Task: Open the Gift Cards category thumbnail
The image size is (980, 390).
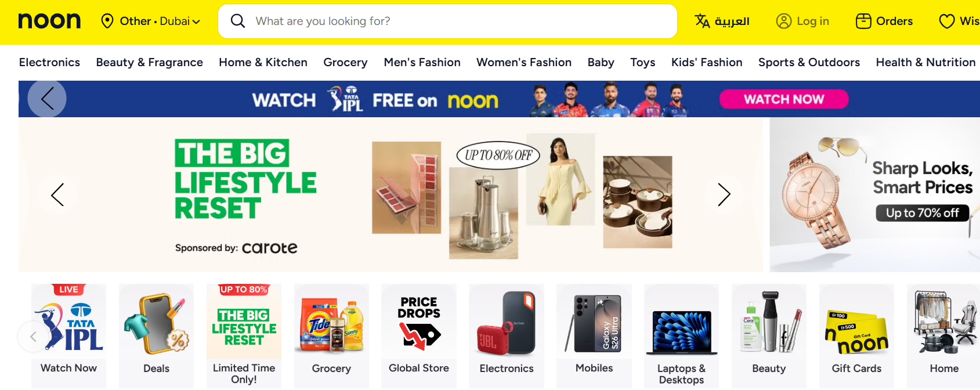Action: 856,335
